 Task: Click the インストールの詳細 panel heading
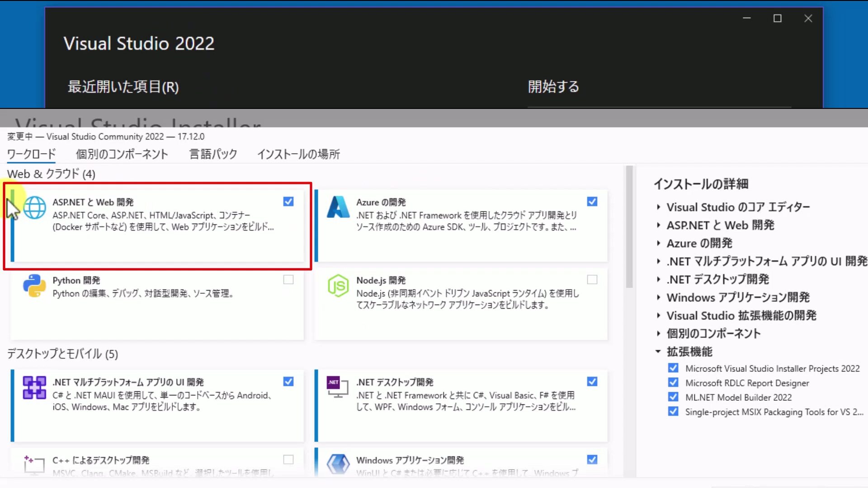point(701,184)
